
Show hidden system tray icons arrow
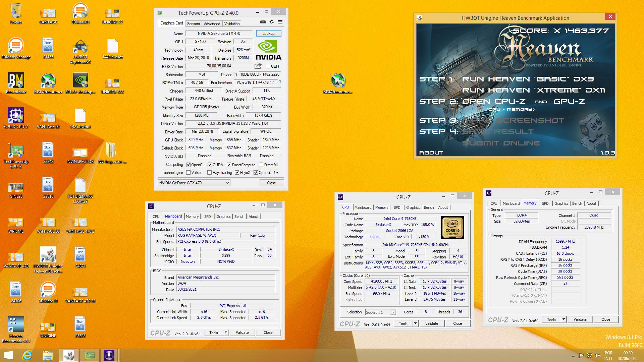point(573,355)
